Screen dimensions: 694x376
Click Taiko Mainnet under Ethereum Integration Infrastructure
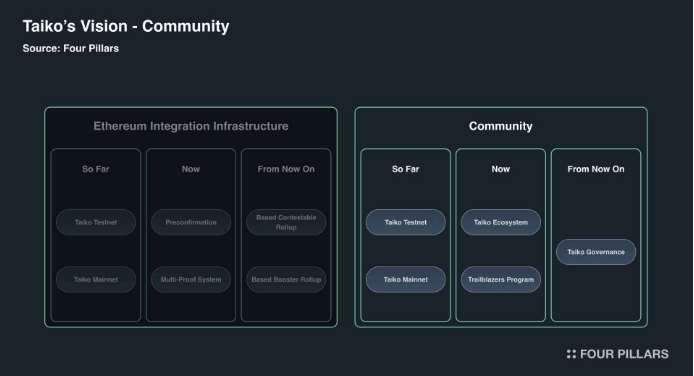coord(96,279)
